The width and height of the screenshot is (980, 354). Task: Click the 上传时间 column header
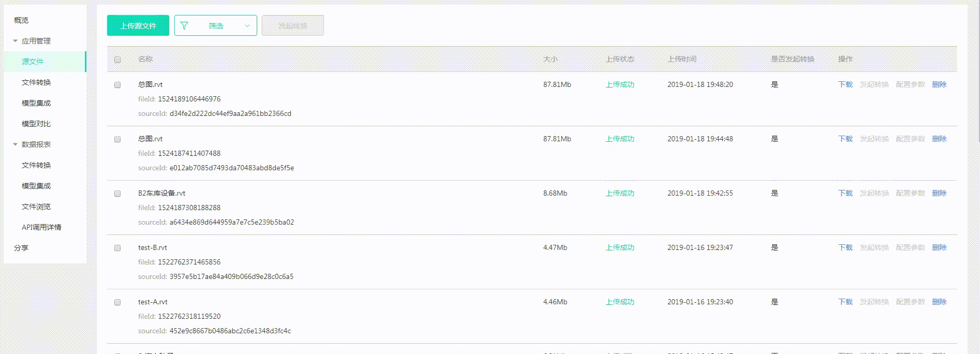click(x=682, y=59)
